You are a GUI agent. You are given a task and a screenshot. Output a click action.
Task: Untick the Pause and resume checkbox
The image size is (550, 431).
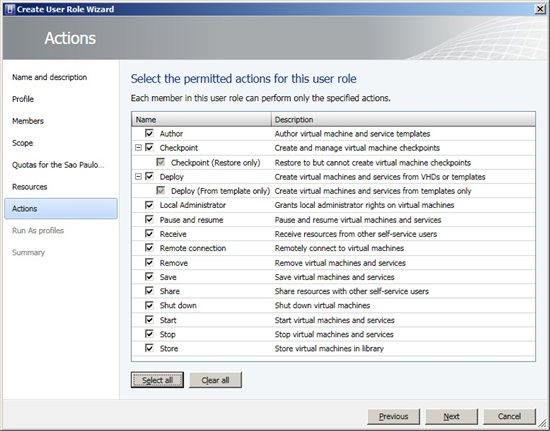[x=149, y=220]
